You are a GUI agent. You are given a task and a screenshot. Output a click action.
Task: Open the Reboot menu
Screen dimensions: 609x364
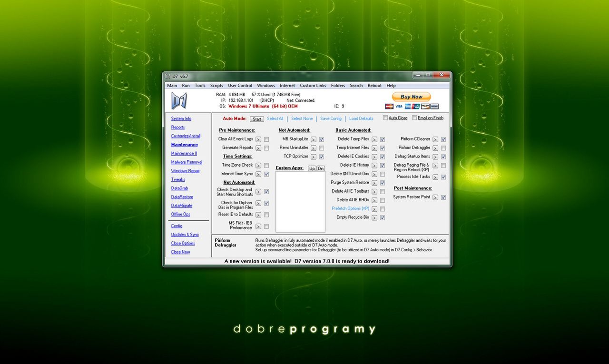374,86
